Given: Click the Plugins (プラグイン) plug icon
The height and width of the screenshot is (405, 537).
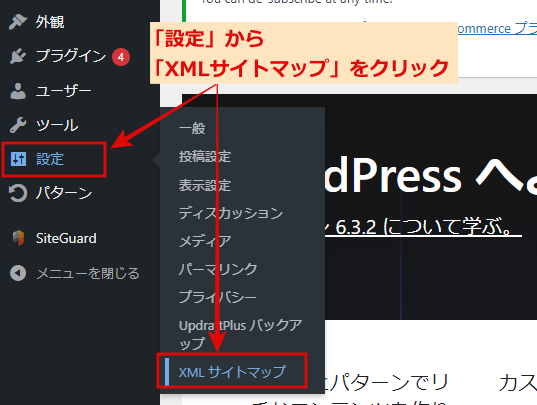Looking at the screenshot, I should pyautogui.click(x=18, y=56).
